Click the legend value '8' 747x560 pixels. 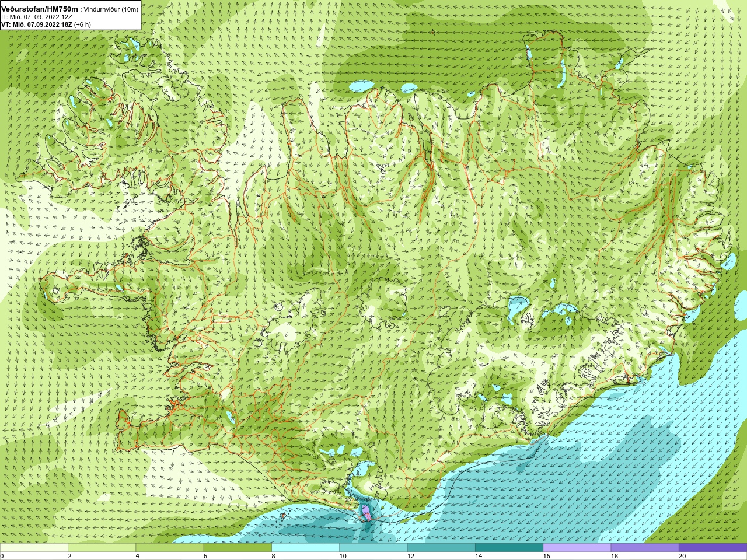pos(273,556)
